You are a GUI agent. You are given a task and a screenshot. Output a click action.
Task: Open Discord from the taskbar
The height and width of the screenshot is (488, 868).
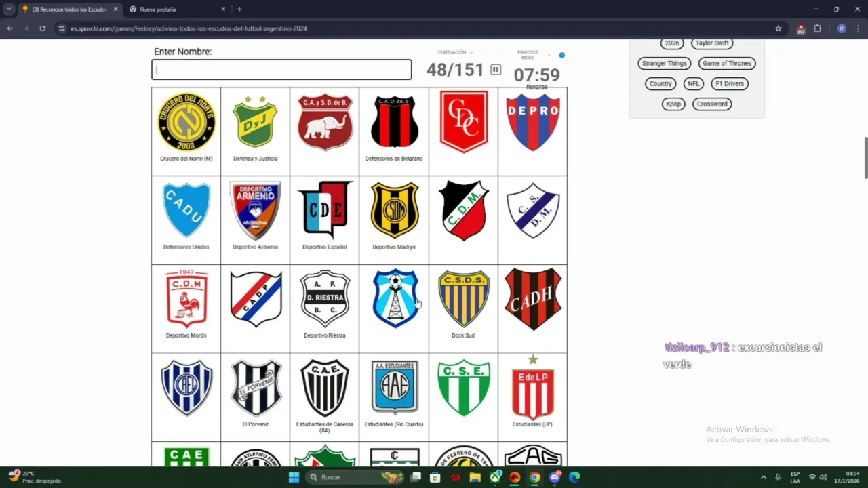click(x=555, y=477)
